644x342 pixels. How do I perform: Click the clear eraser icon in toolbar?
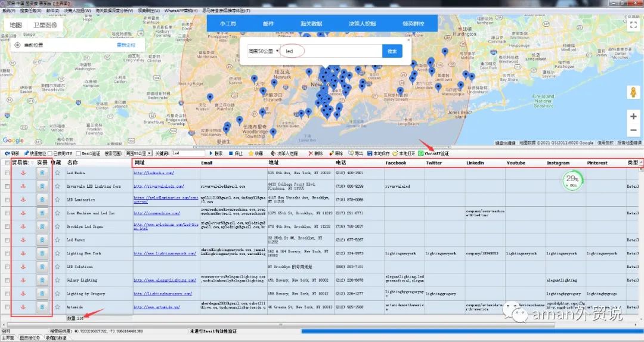pyautogui.click(x=331, y=153)
